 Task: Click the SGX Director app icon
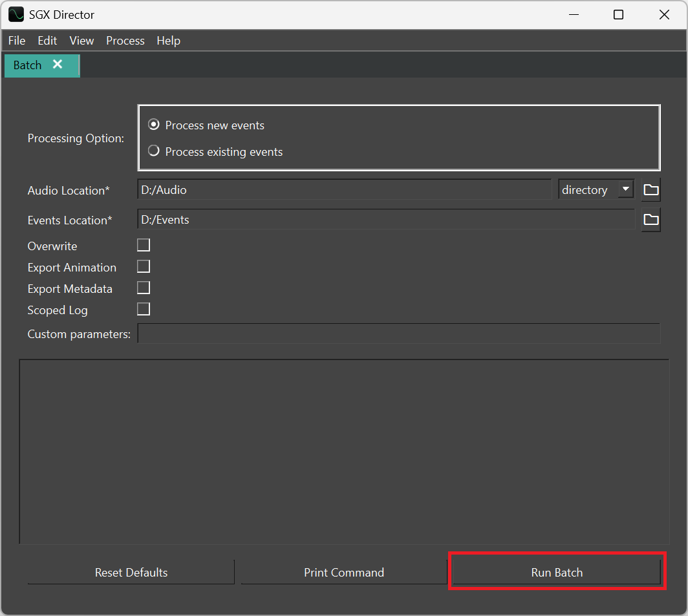click(x=16, y=14)
